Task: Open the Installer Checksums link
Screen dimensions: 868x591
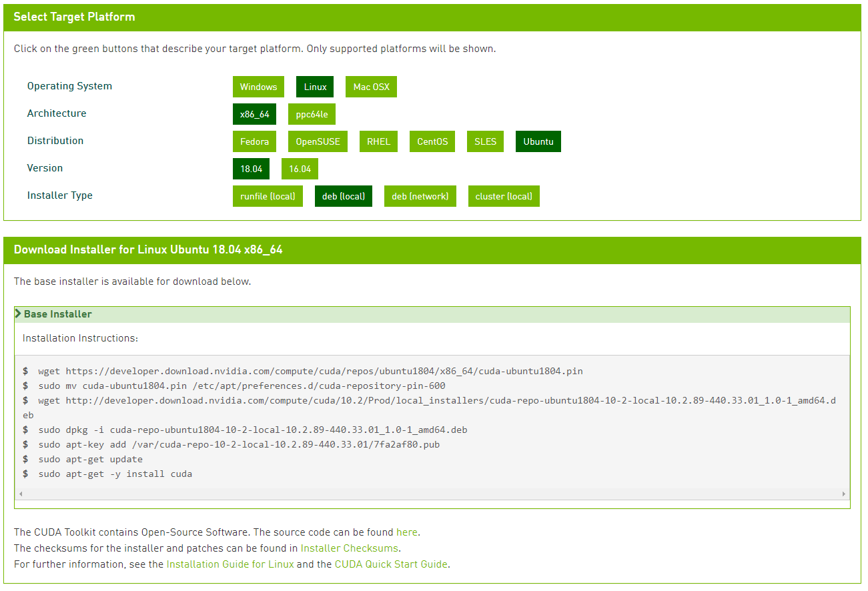Action: [x=349, y=548]
